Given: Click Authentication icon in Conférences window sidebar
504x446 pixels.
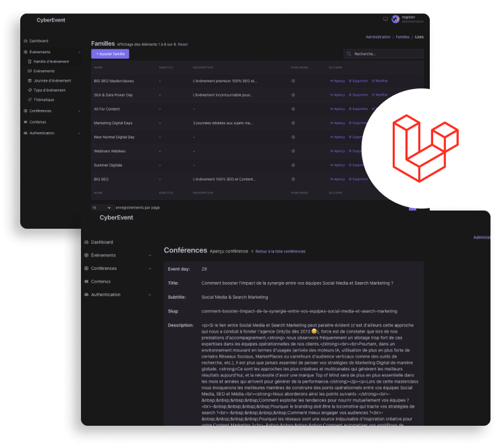Looking at the screenshot, I should 86,295.
